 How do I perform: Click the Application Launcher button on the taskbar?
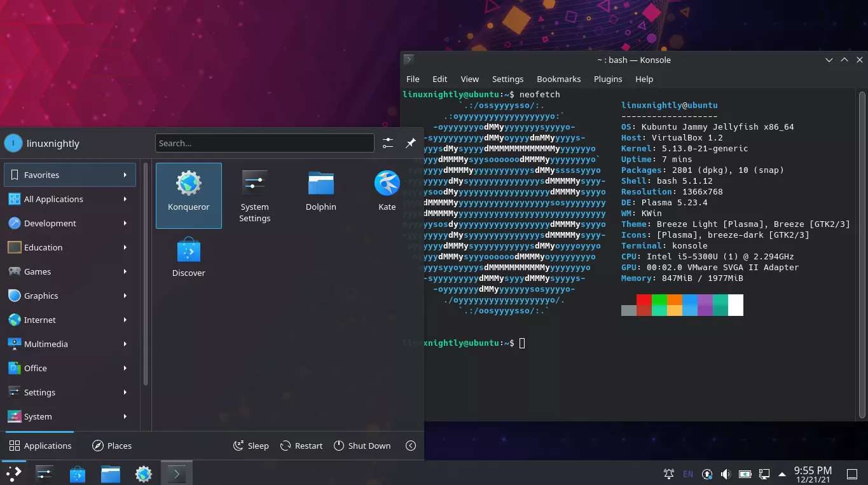(14, 474)
